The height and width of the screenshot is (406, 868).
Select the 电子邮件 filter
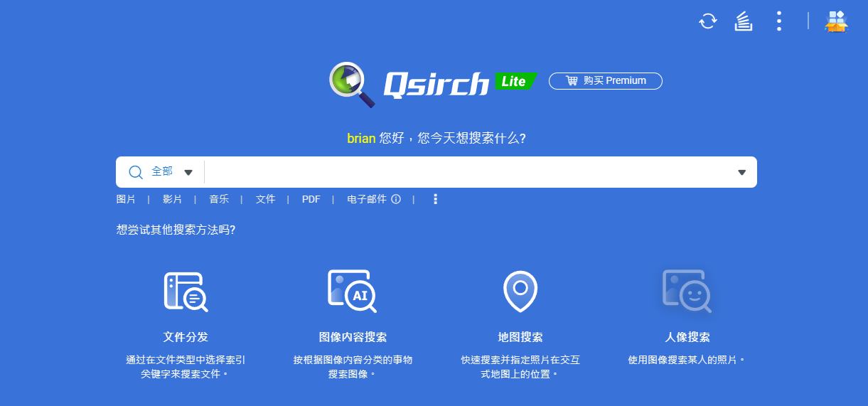point(367,200)
